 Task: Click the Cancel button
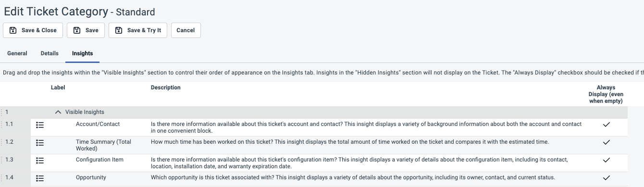186,30
